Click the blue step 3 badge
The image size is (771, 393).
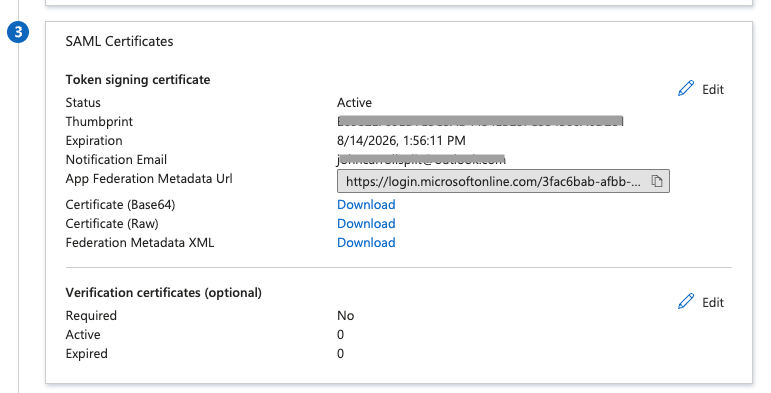tap(18, 32)
